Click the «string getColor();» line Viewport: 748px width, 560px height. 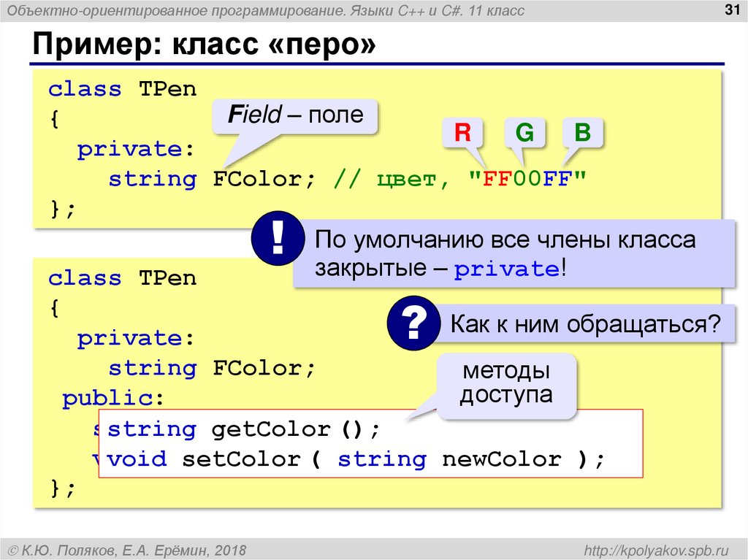243,430
